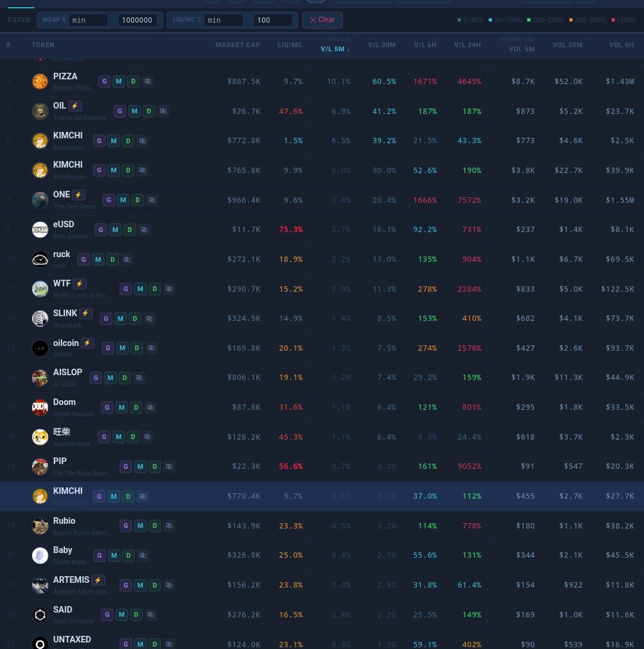This screenshot has width=644, height=649.
Task: Copy the ruck token address icon
Action: tap(126, 259)
